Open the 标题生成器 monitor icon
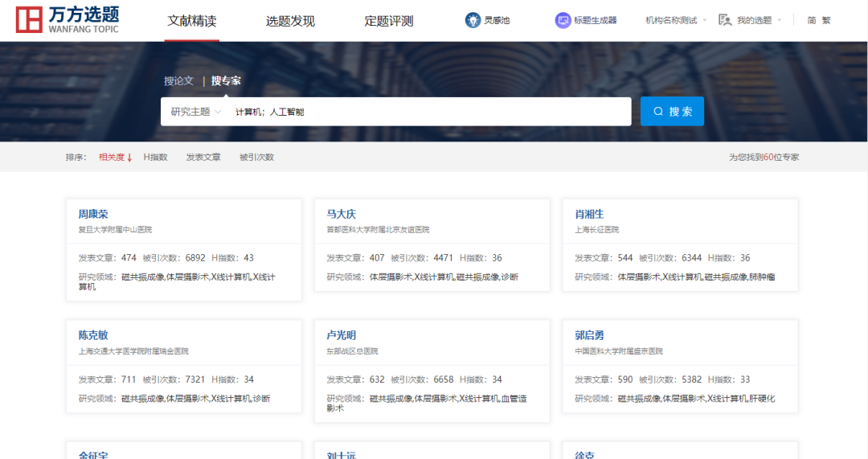The height and width of the screenshot is (459, 868). tap(563, 20)
